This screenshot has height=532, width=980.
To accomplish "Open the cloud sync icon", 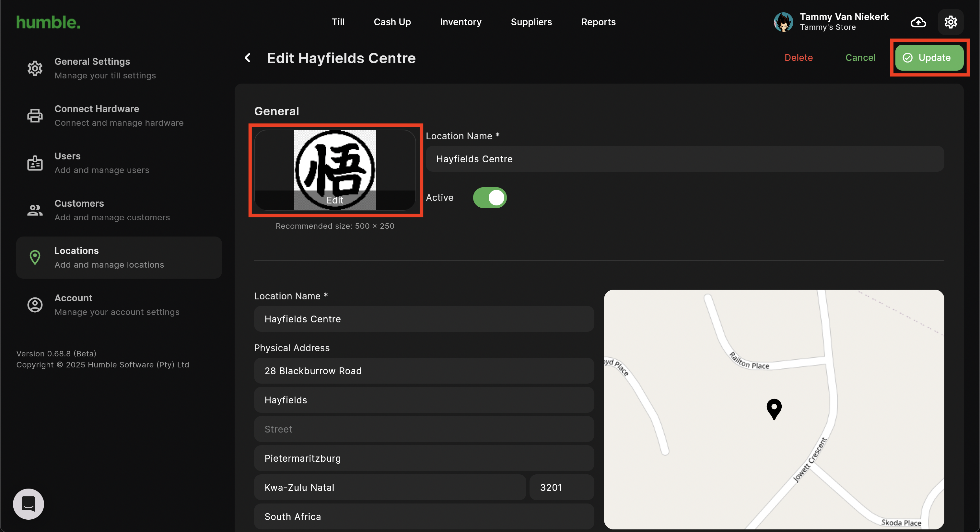I will pos(918,22).
